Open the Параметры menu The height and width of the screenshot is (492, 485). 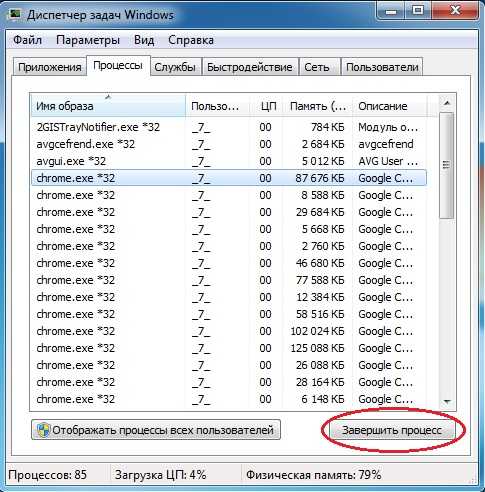tap(88, 40)
